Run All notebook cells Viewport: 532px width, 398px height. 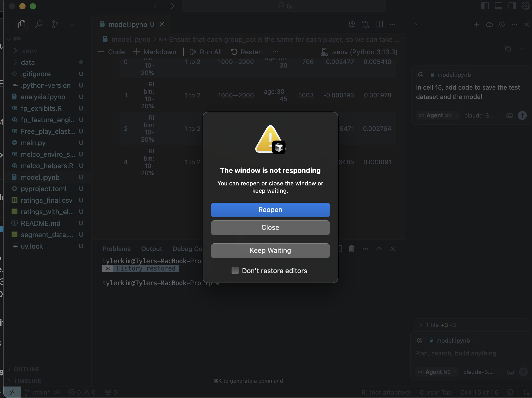205,52
